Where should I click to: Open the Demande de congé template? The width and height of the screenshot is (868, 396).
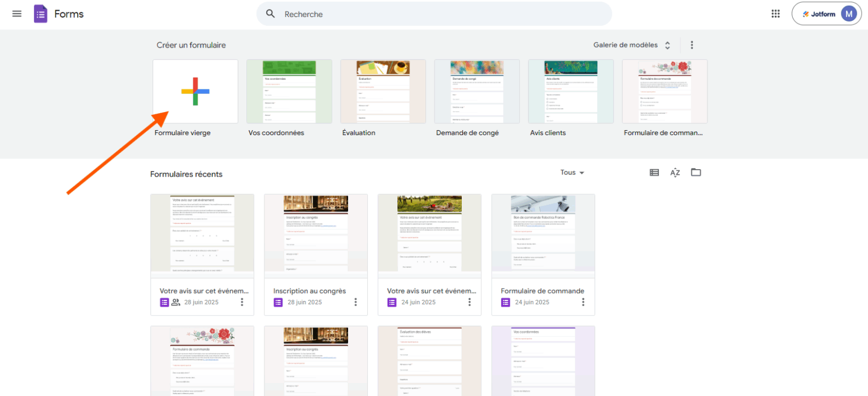coord(476,91)
